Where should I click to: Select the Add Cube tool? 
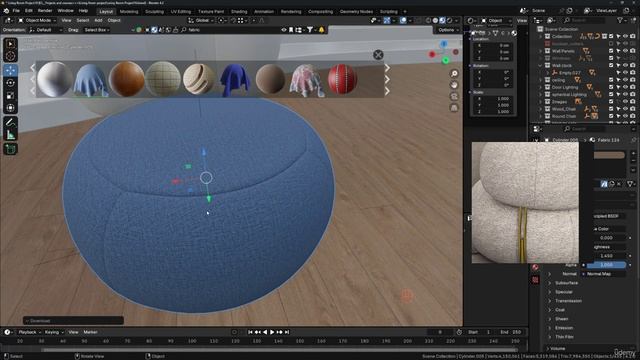click(x=10, y=149)
